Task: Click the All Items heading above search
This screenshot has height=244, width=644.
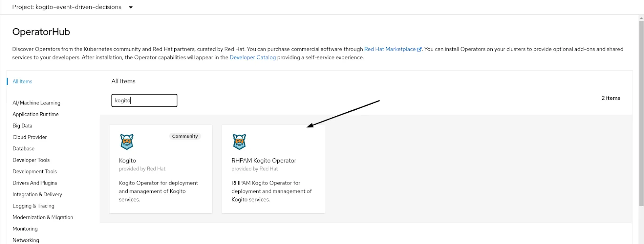Action: 123,81
